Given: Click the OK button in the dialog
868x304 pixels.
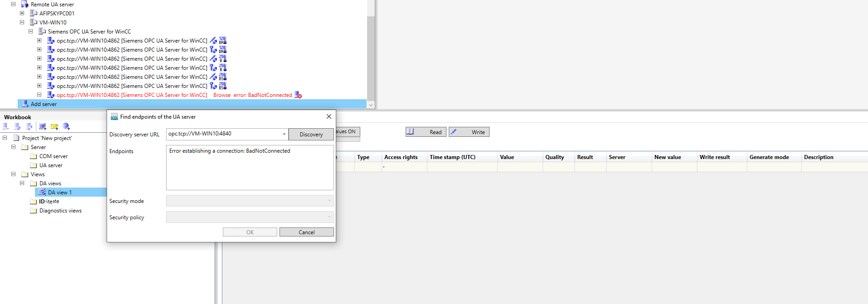Looking at the screenshot, I should 250,232.
